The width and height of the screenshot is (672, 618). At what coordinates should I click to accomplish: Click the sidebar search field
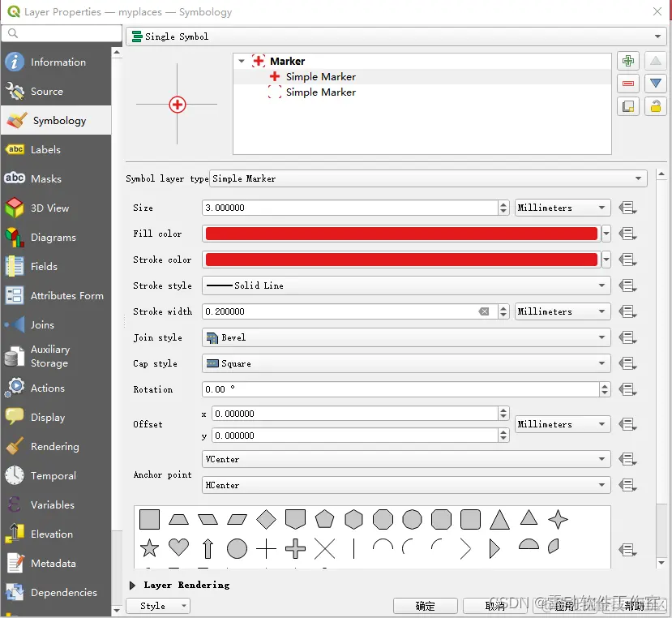pos(62,33)
